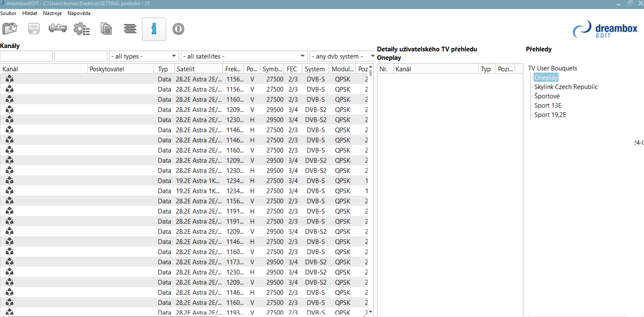
Task: Open settings with the folder toolbar icon
Action: point(10,29)
